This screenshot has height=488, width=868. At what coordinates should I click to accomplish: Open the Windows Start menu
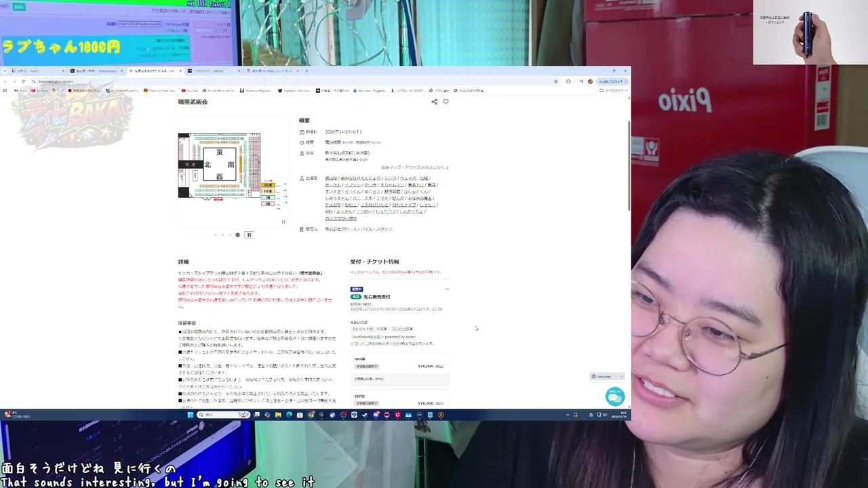[191, 415]
